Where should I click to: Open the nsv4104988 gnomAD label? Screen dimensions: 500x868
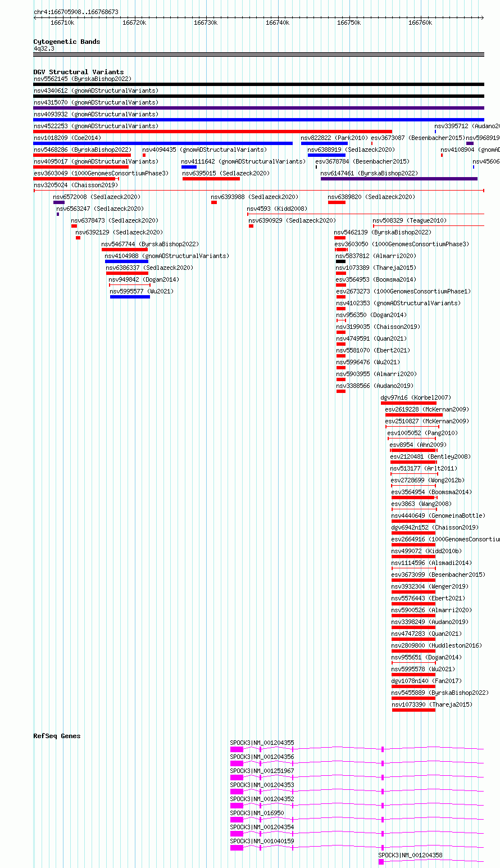(167, 256)
